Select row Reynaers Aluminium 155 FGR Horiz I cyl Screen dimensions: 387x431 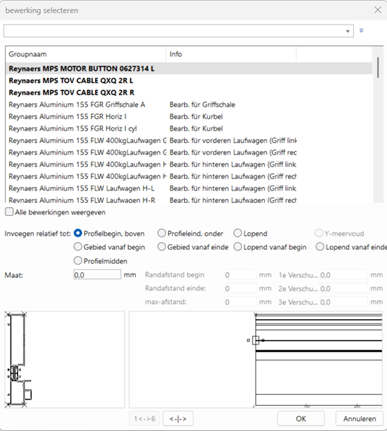click(x=189, y=129)
